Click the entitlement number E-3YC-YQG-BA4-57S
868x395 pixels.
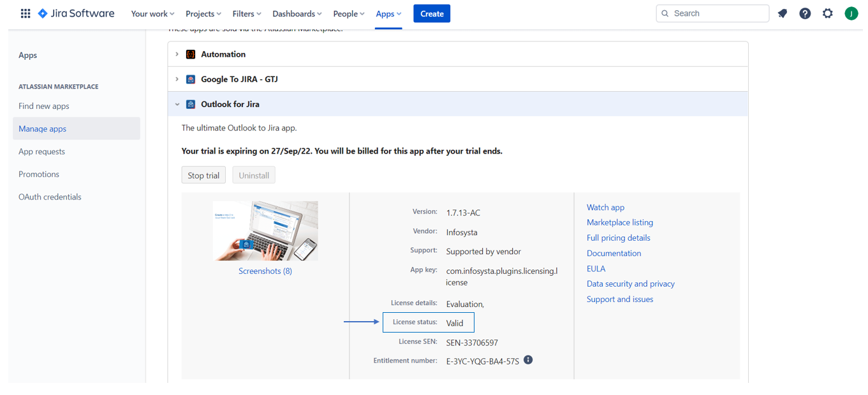(483, 361)
